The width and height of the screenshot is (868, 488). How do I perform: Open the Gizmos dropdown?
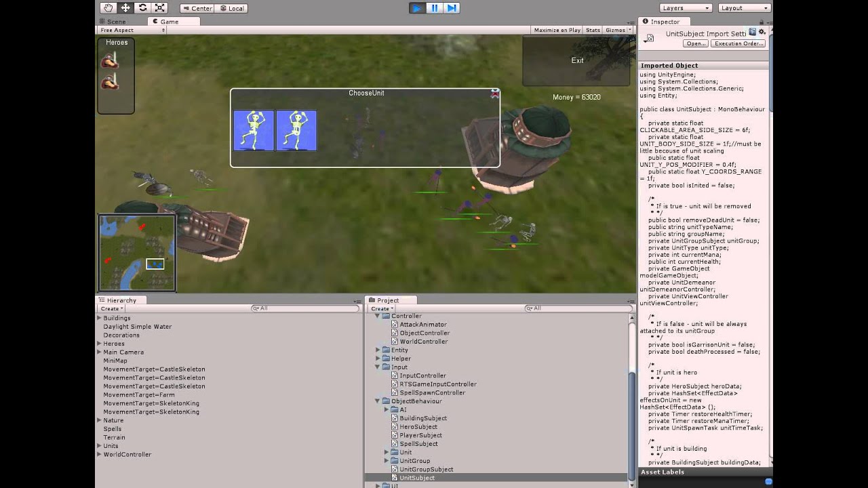[x=618, y=30]
